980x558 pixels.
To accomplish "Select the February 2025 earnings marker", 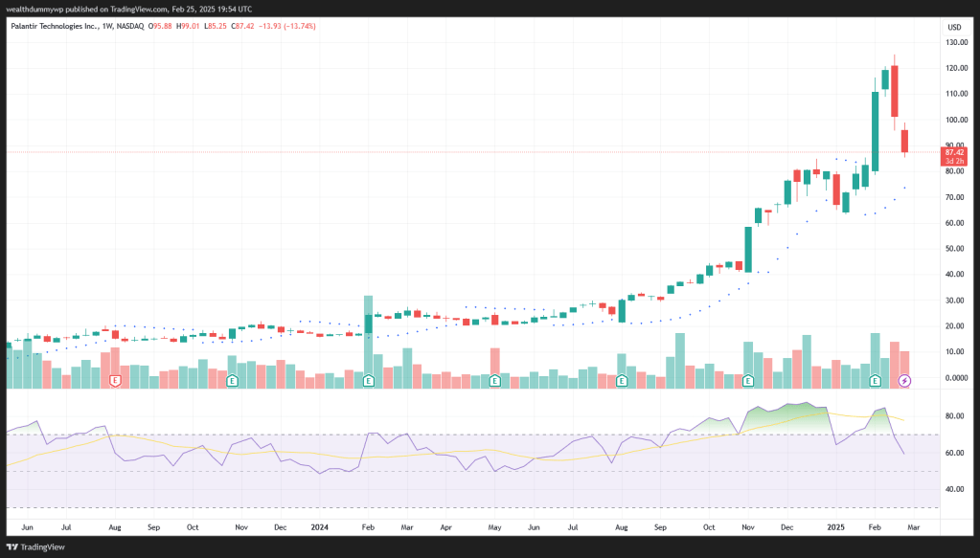I will click(875, 381).
